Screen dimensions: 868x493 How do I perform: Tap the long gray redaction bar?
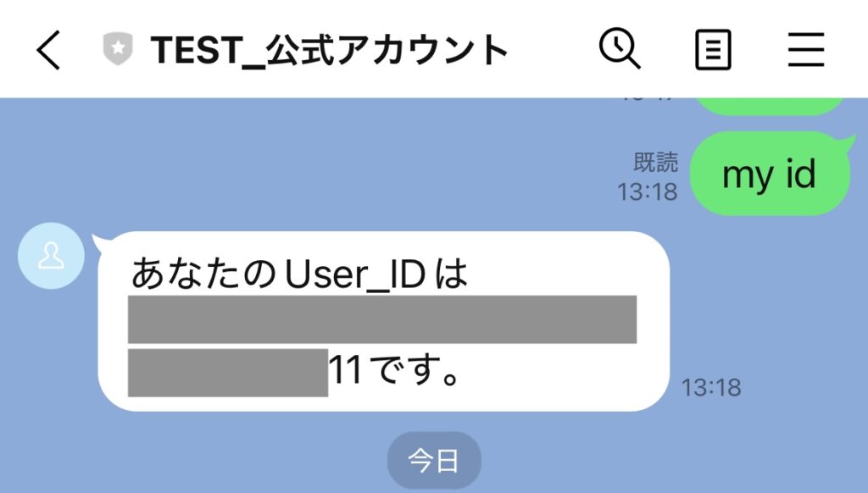[x=382, y=319]
